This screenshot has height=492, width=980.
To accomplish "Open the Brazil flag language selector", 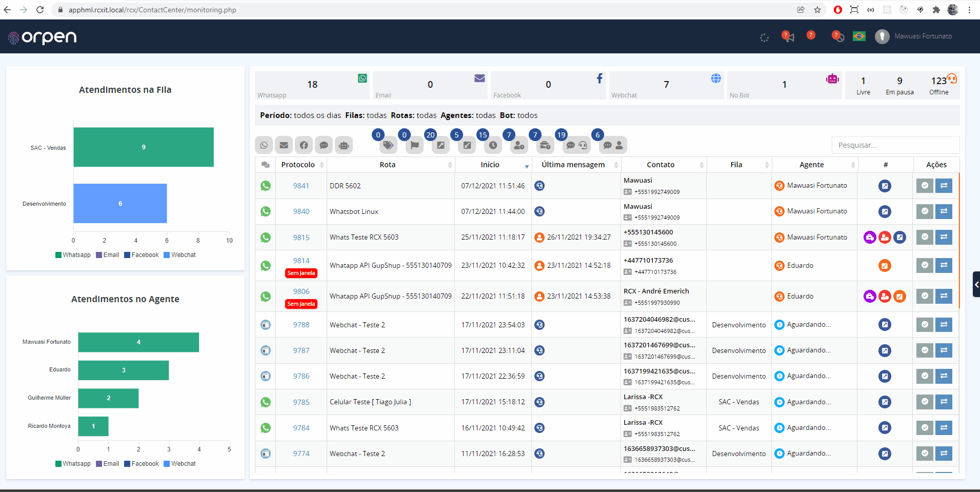I will click(x=859, y=36).
